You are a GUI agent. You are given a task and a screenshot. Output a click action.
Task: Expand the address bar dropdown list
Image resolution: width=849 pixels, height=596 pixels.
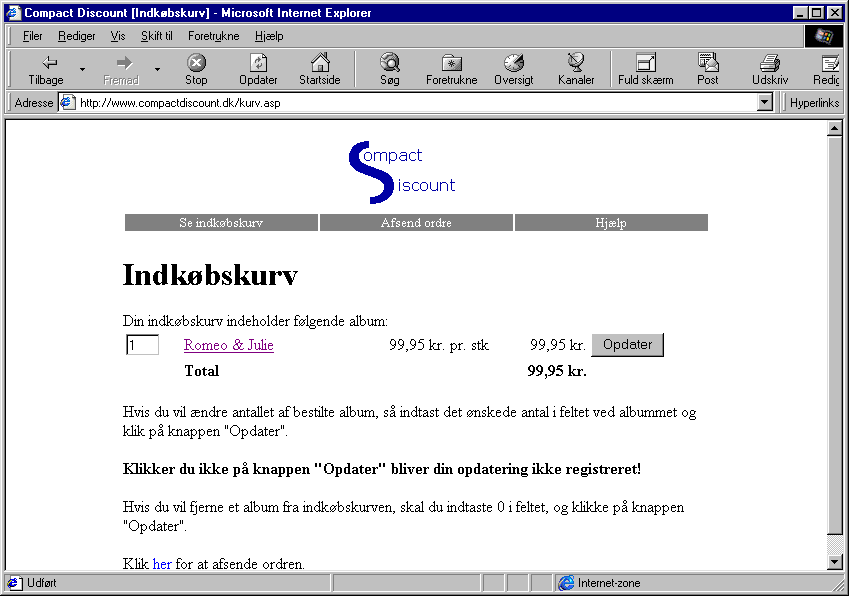pyautogui.click(x=765, y=102)
